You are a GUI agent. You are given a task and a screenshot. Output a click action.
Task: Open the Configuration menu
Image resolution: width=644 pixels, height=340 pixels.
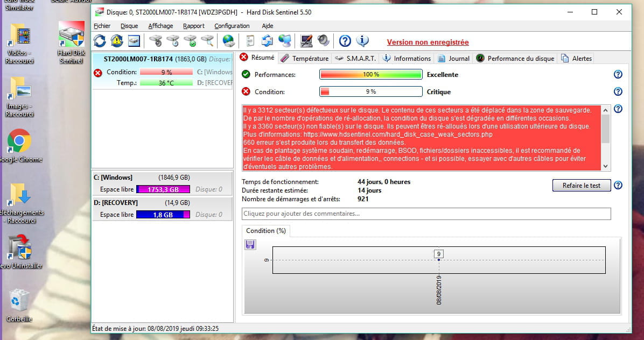point(232,26)
